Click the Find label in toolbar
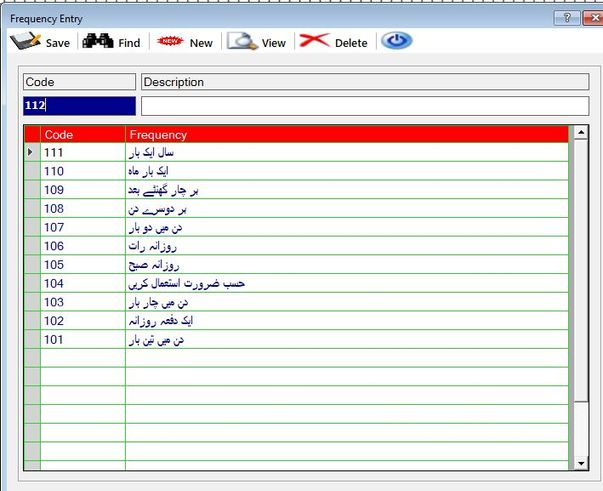 tap(129, 43)
